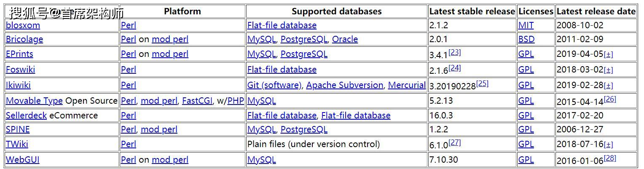Open the BSD license link
The height and width of the screenshot is (169, 644).
[x=526, y=39]
